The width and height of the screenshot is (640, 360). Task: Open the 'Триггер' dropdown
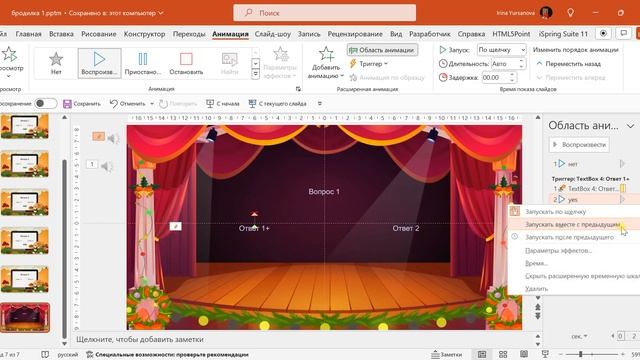tap(369, 64)
